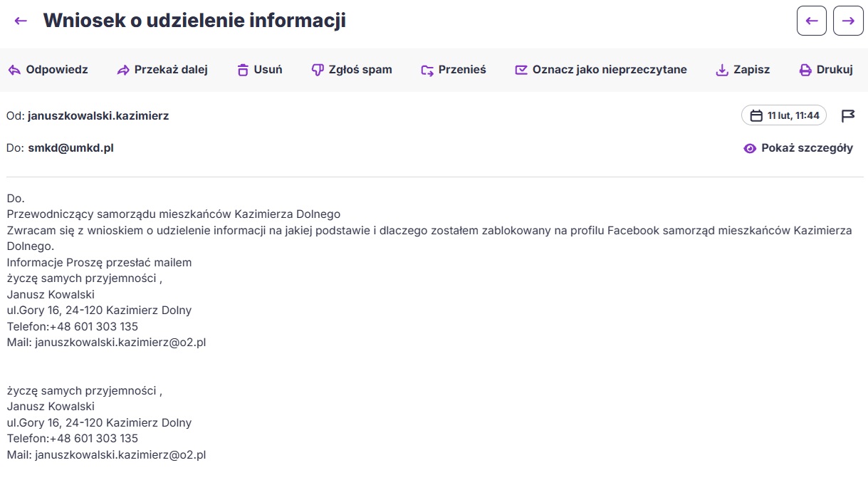Mark the email as unread (Oznacz jako nieprzeczytane)
This screenshot has height=485, width=868.
click(x=601, y=70)
